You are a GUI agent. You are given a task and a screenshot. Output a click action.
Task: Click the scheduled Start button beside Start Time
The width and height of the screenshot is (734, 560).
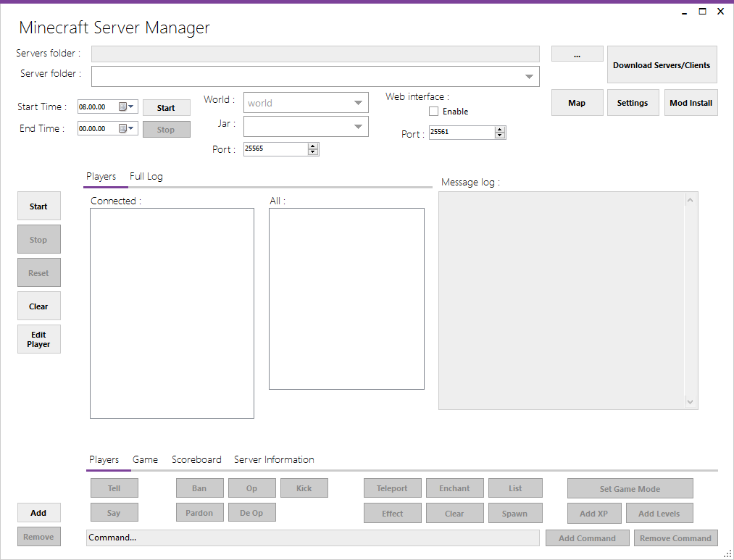(167, 108)
